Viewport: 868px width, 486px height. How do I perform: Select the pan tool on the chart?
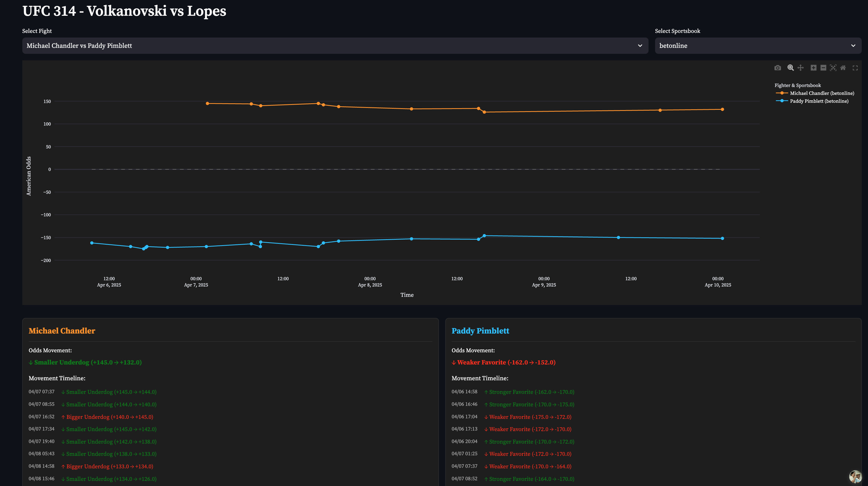[x=800, y=68]
